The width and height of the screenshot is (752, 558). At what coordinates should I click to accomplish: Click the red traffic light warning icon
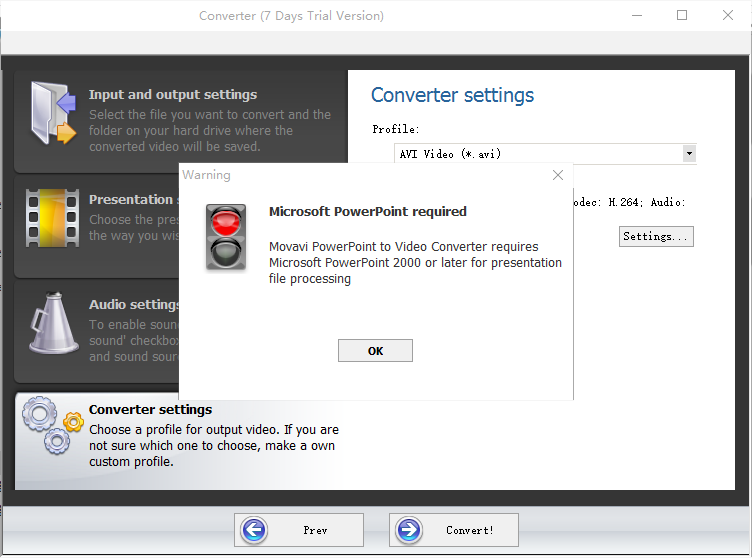pyautogui.click(x=226, y=237)
